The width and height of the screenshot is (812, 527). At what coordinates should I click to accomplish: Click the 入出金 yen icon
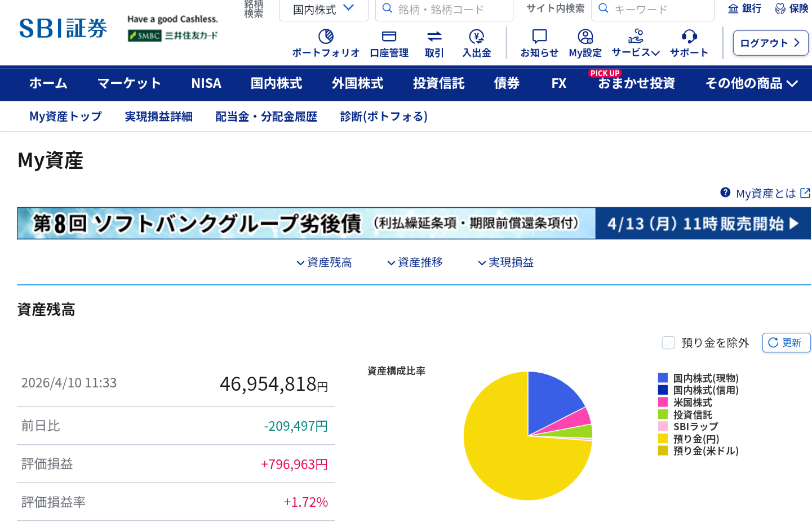(477, 37)
